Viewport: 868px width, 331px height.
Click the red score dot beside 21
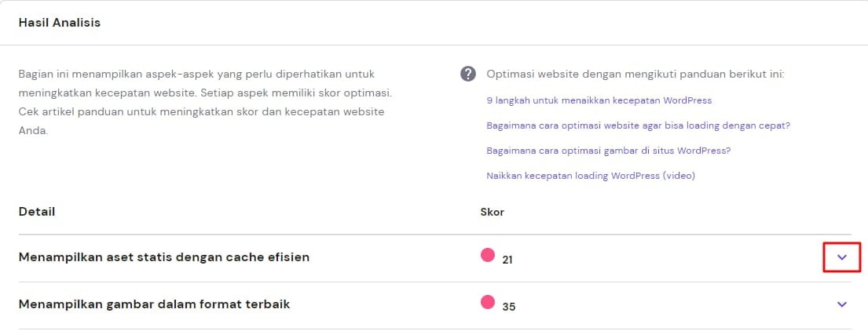pos(487,255)
